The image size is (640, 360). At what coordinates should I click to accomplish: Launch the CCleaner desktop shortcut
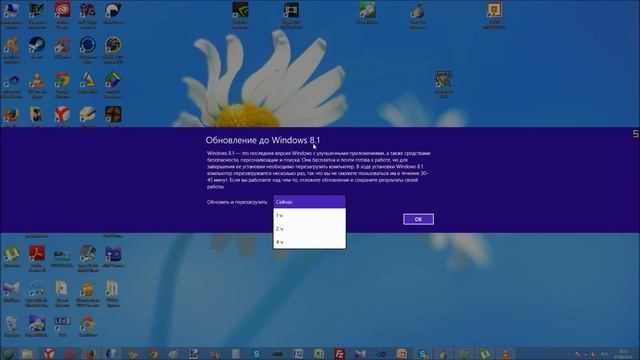(x=62, y=48)
